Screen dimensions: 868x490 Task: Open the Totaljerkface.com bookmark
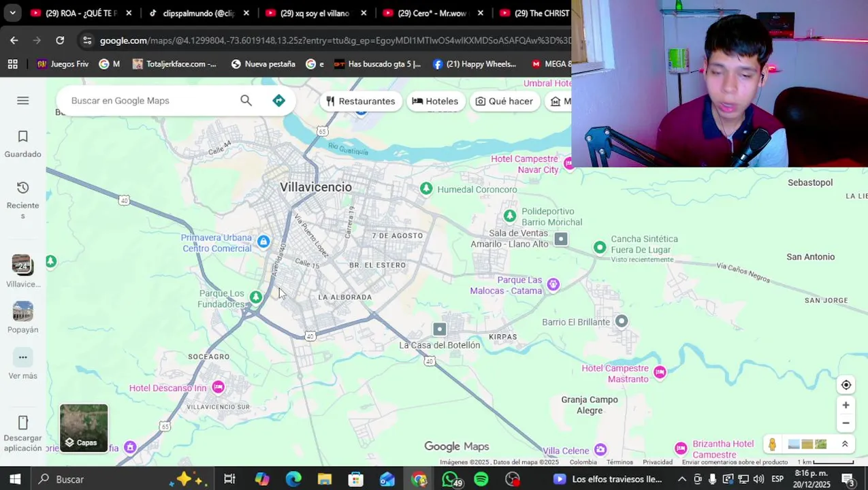[x=174, y=64]
